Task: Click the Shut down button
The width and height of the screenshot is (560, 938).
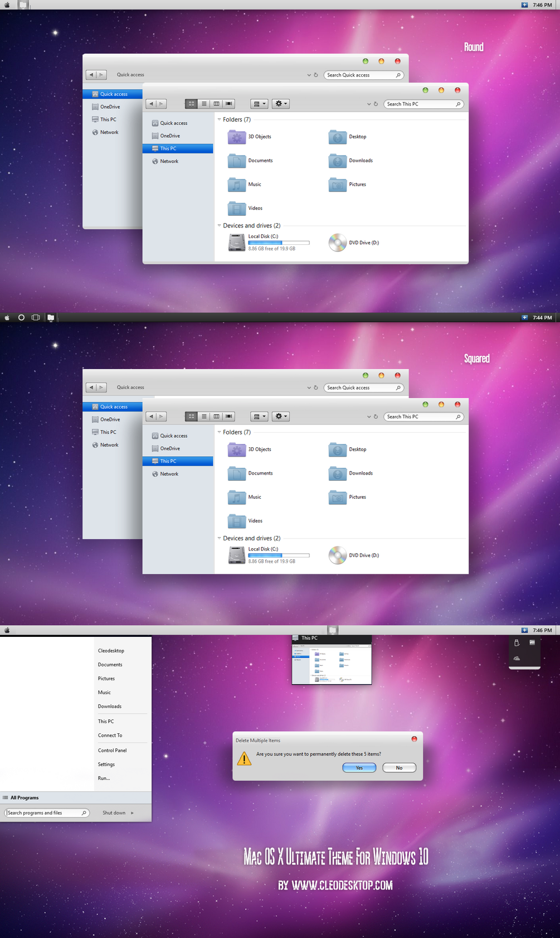Action: pos(114,813)
